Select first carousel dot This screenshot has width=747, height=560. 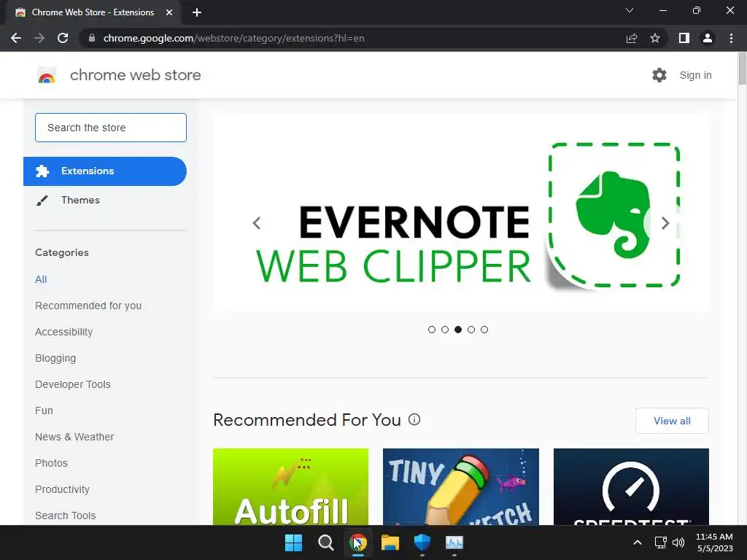point(432,330)
